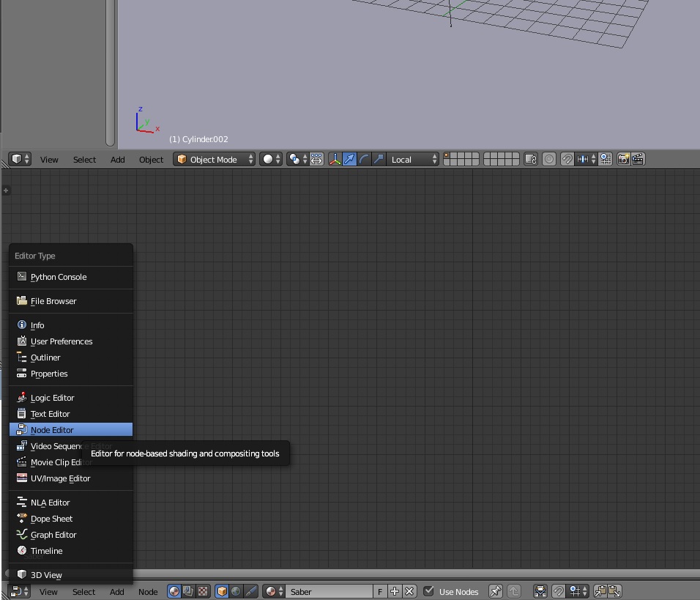
Task: Open the viewport shading sphere dropdown
Action: (x=271, y=159)
